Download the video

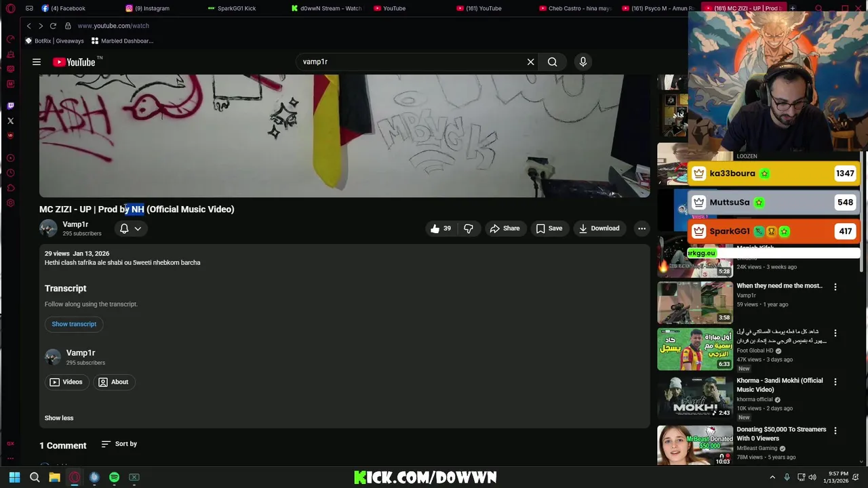599,228
